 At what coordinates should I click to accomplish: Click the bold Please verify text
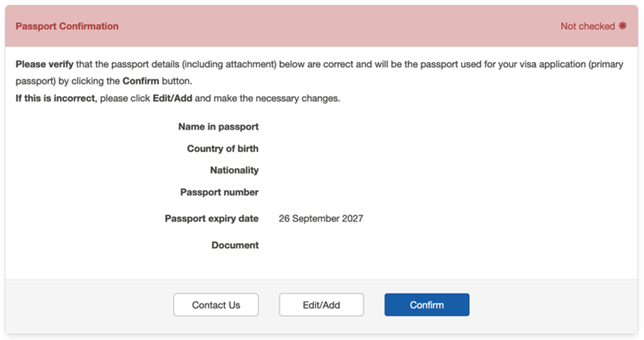tap(44, 64)
